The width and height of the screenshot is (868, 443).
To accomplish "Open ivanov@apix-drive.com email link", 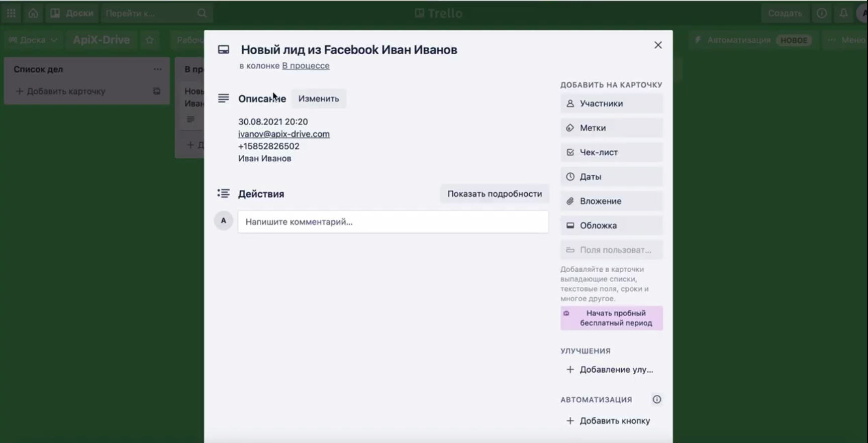I will pos(284,134).
